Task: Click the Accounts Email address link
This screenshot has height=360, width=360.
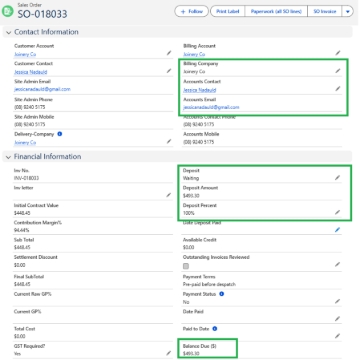Action: (211, 107)
